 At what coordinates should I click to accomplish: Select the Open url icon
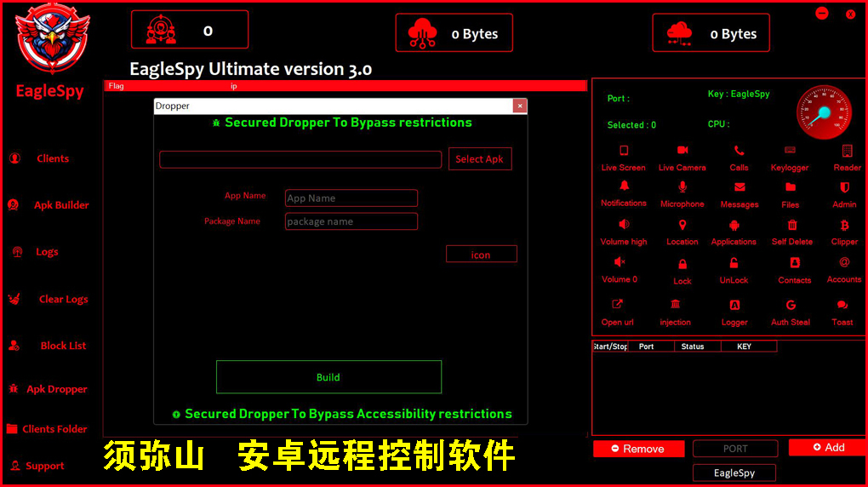617,304
